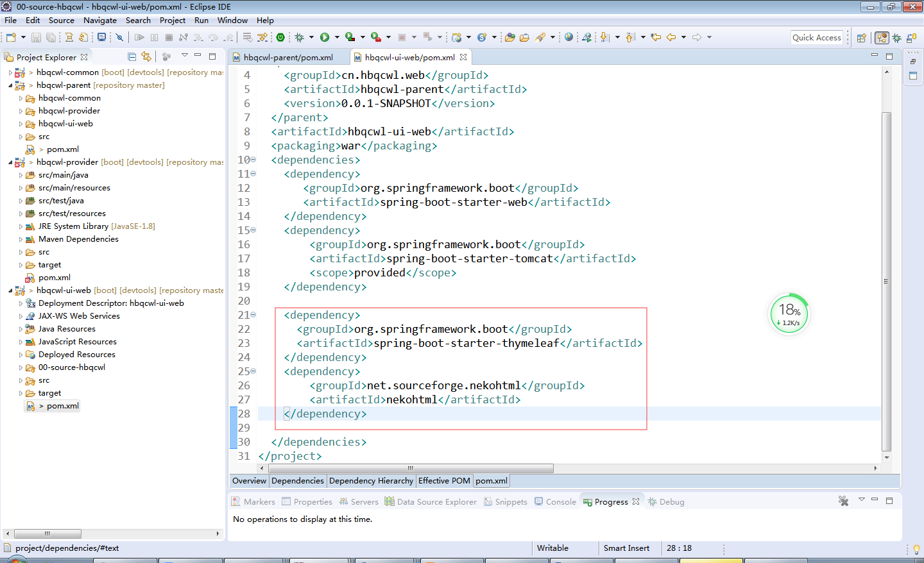This screenshot has height=563, width=924.
Task: Select the pom.xml source tab
Action: click(x=492, y=480)
